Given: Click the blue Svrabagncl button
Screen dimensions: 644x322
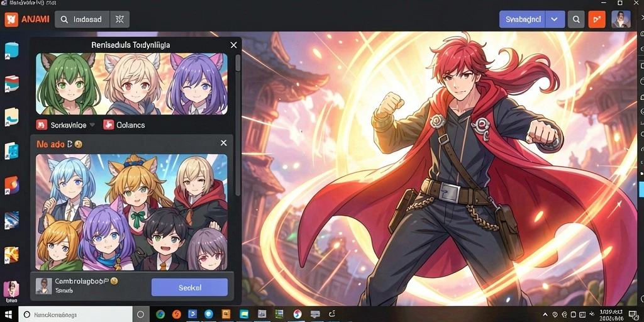Looking at the screenshot, I should coord(523,19).
